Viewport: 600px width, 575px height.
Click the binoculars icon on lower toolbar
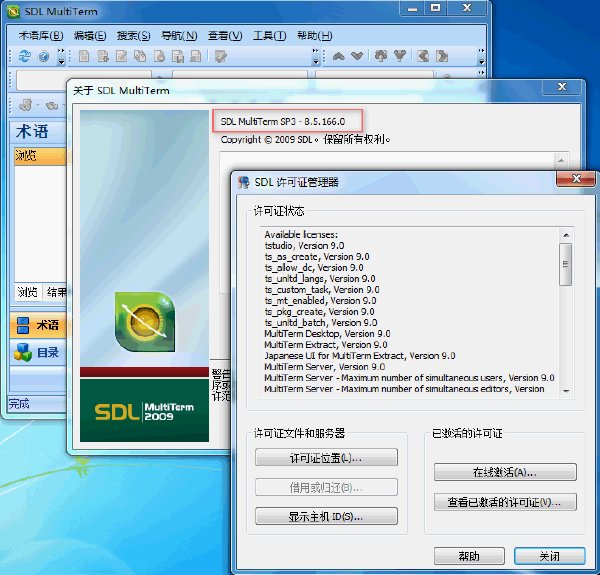coord(52,105)
